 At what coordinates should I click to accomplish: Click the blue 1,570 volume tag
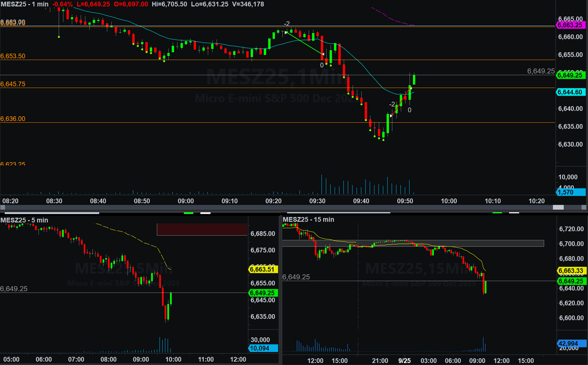570,192
